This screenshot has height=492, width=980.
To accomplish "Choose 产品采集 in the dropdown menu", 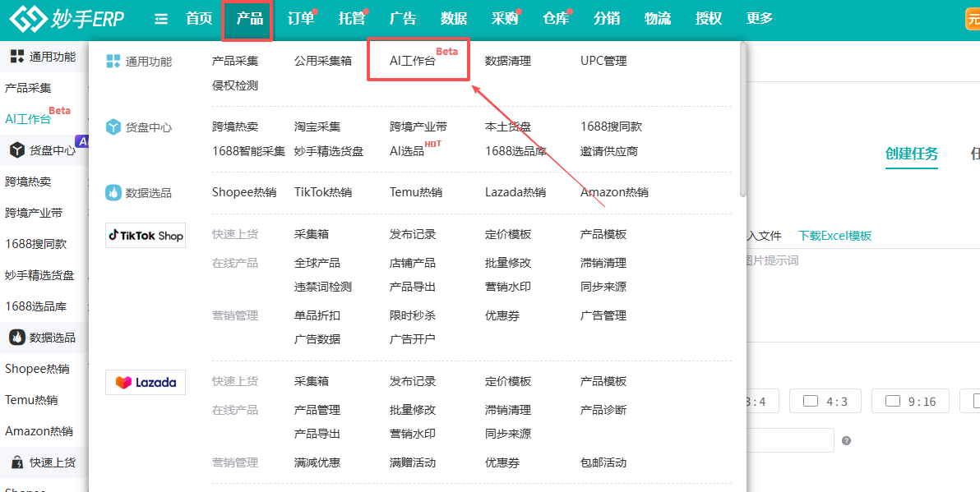I will [235, 61].
